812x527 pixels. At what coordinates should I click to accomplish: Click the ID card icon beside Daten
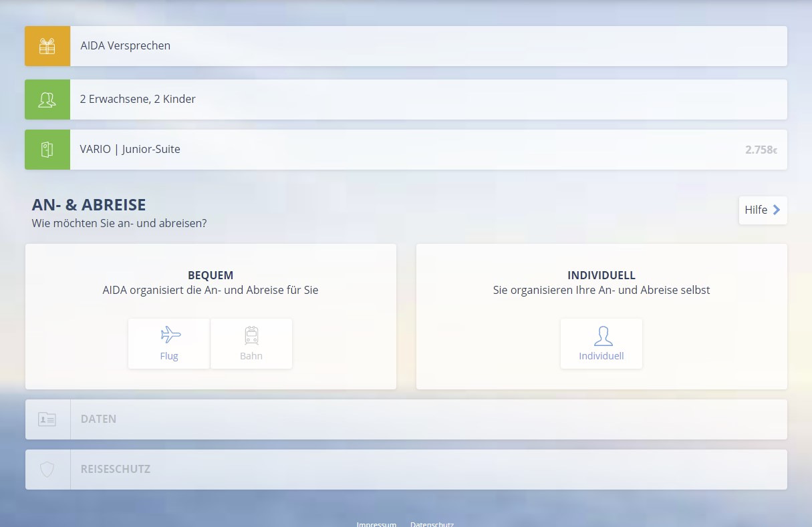[47, 419]
